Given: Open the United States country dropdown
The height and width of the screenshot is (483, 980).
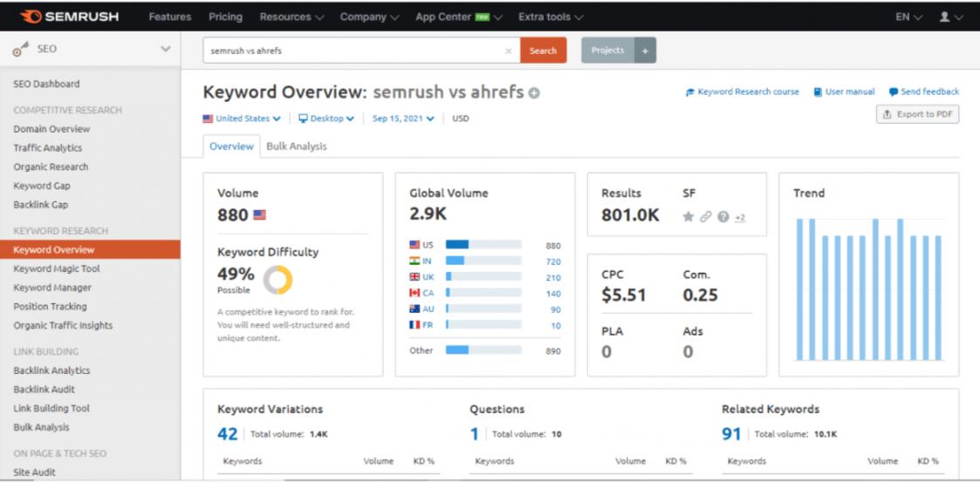Looking at the screenshot, I should tap(242, 119).
